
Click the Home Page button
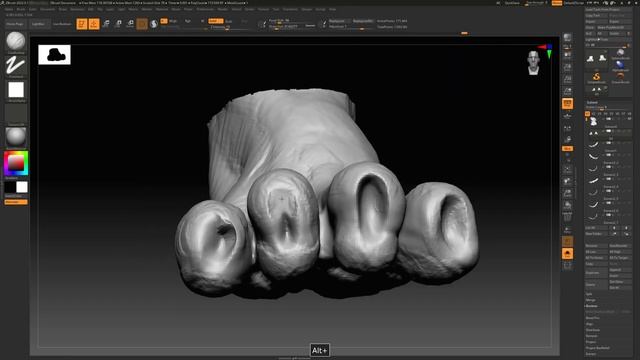pos(15,24)
